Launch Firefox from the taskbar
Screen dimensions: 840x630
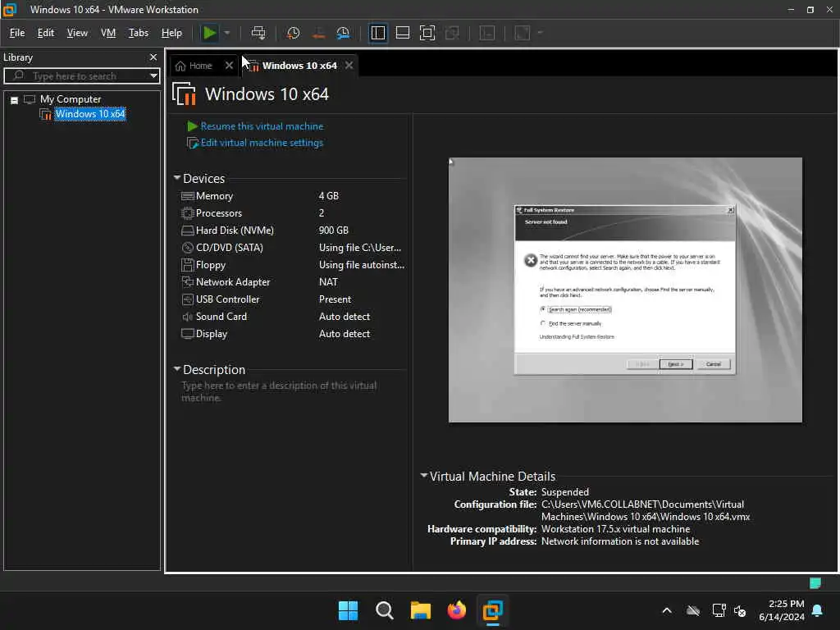456,610
